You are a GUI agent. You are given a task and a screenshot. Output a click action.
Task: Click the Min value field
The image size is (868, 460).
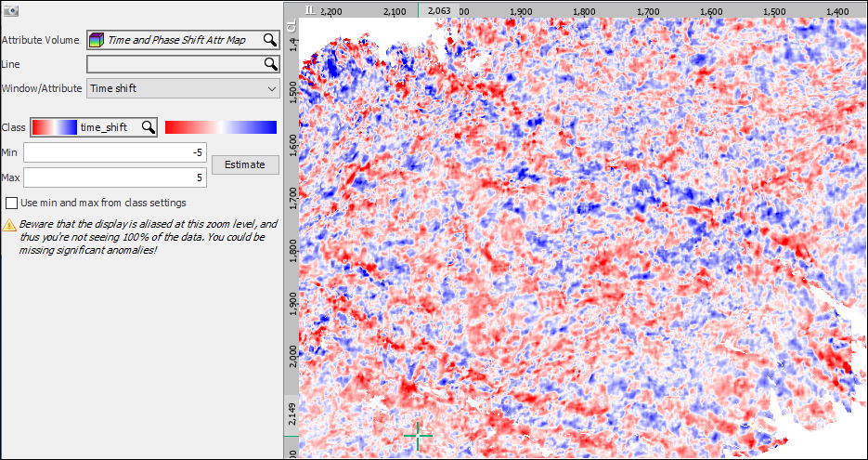[115, 152]
